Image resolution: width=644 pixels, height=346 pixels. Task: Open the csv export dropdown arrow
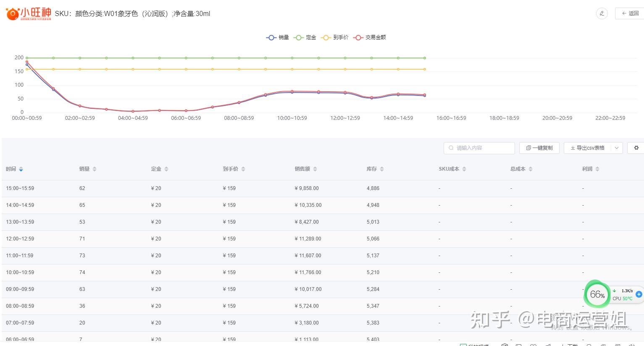point(617,148)
